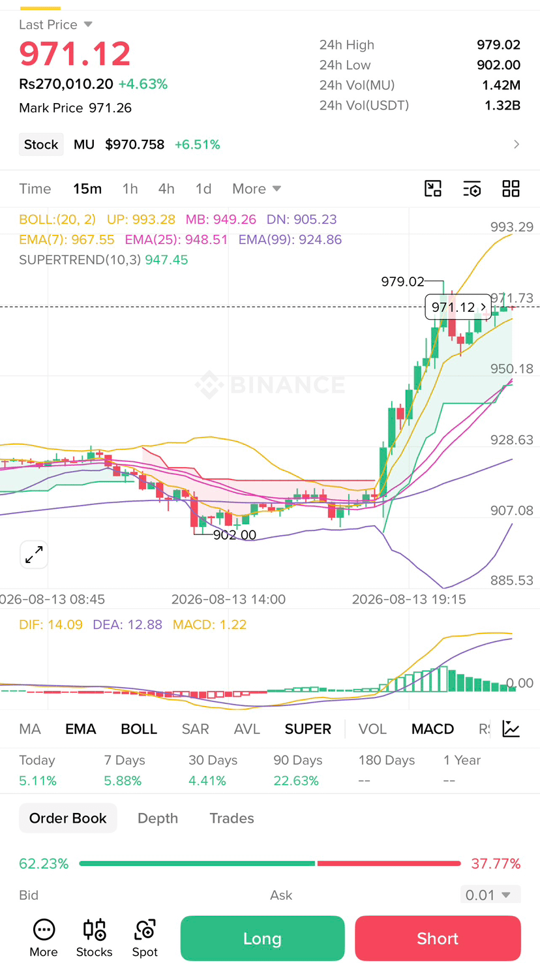540x980 pixels.
Task: Click the 24h Vol(USDT) 1.32B value
Action: click(502, 105)
